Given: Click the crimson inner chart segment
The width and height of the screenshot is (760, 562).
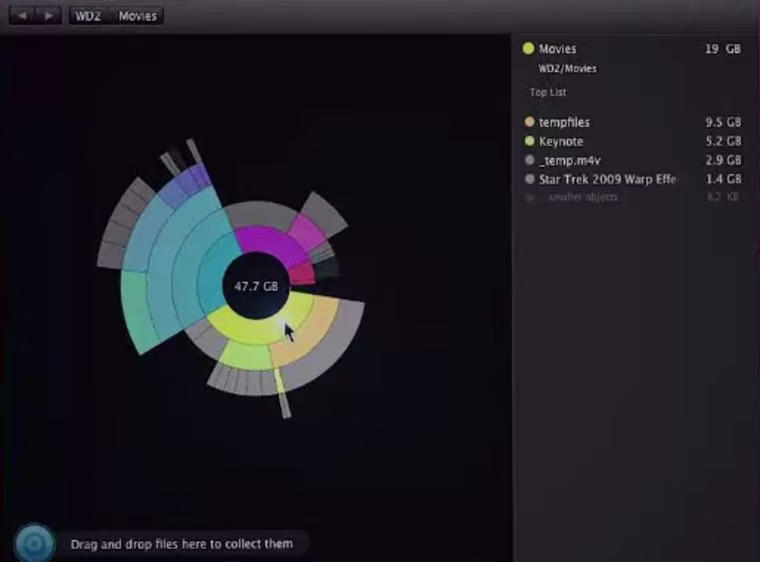Looking at the screenshot, I should pos(302,273).
